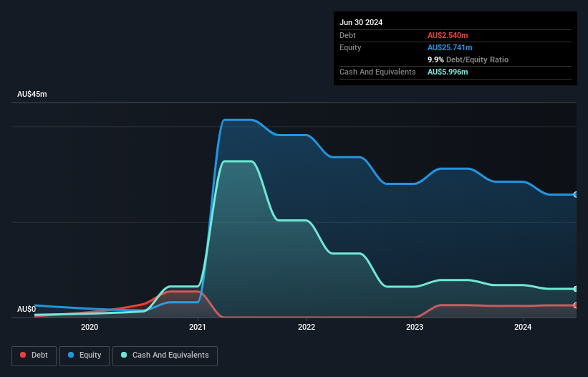Toggle Cash And Equivalents legend button
Screen dimensions: 588x377
pos(165,355)
